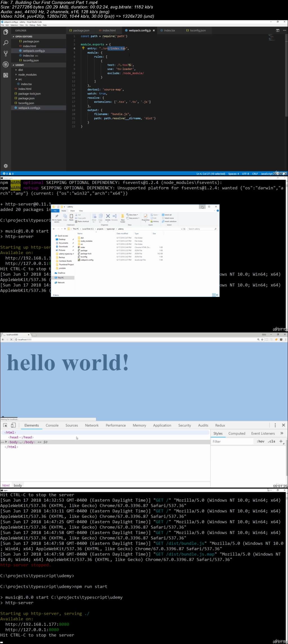Image resolution: width=288 pixels, height=644 pixels.
Task: Open the VS Code Manage gear icon
Action: (x=6, y=166)
